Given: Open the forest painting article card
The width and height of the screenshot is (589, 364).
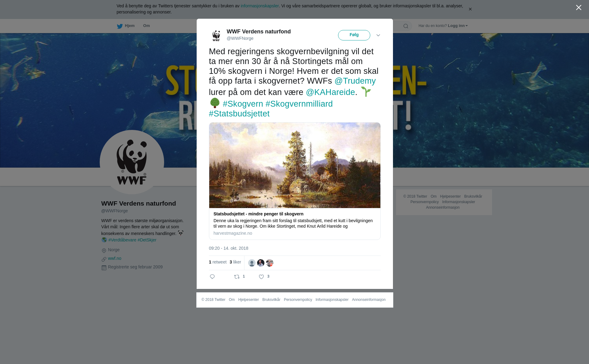Looking at the screenshot, I should pos(295,181).
